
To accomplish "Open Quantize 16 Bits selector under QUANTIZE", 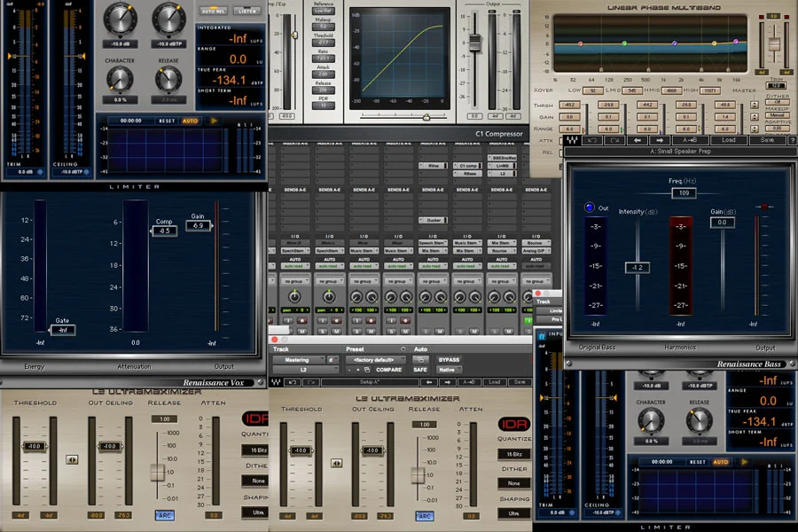I will [x=514, y=454].
